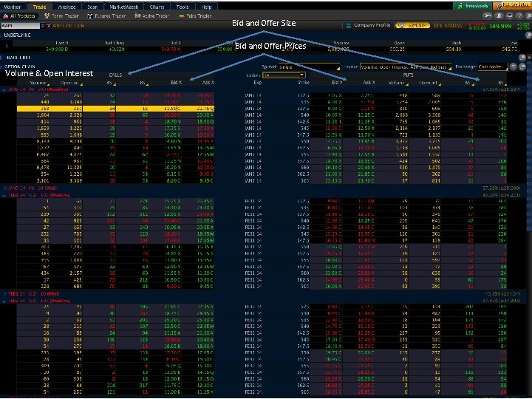Click the puts Open.Int column header
This screenshot has width=532, height=399.
point(429,83)
